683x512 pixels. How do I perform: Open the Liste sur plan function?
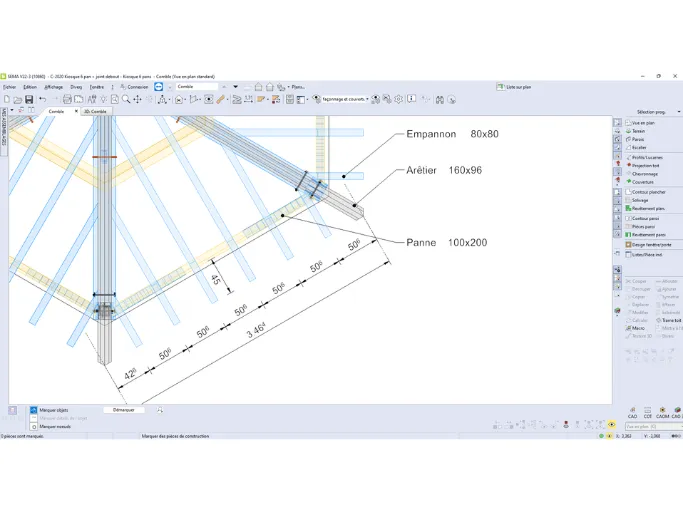514,87
